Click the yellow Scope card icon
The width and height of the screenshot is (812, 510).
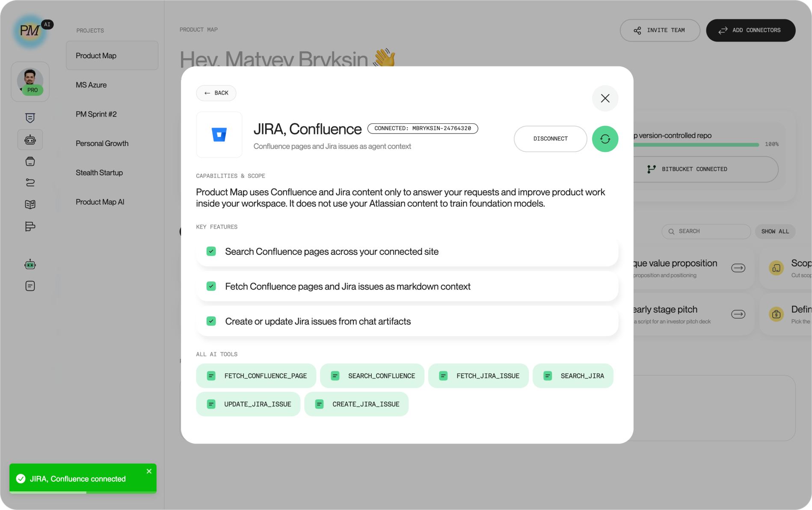776,268
